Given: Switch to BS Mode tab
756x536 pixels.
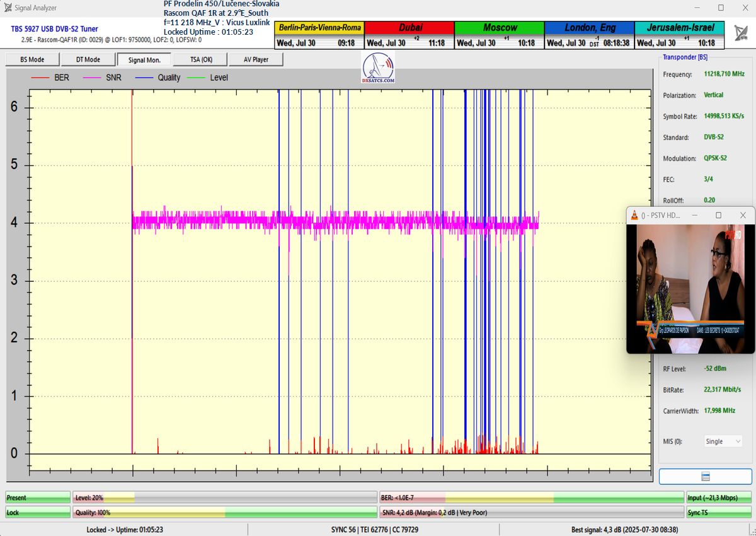Looking at the screenshot, I should 33,60.
